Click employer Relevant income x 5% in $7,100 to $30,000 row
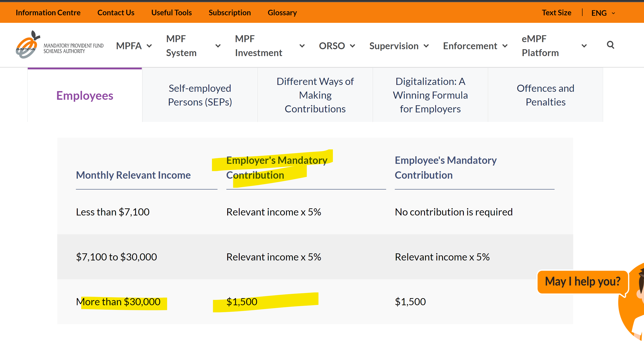This screenshot has height=348, width=644. [274, 257]
